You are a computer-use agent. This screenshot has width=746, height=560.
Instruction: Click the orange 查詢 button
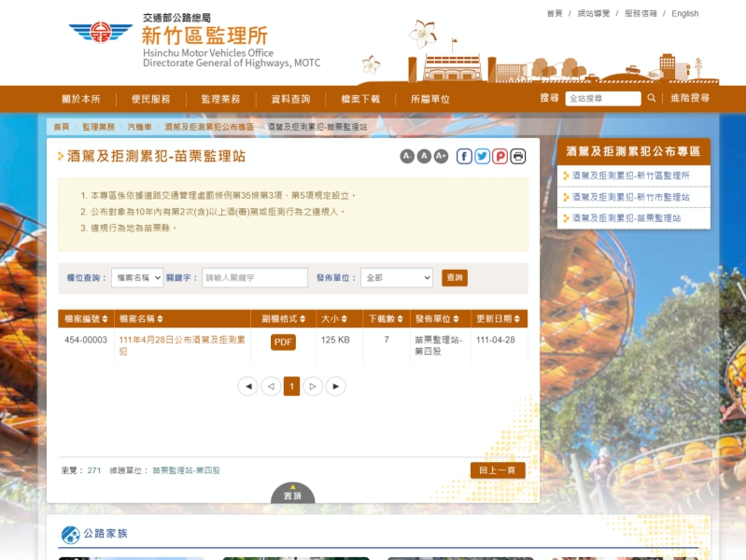pos(455,278)
